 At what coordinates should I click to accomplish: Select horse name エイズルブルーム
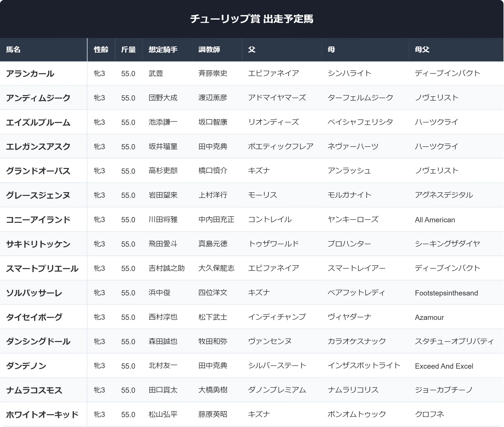coord(38,122)
